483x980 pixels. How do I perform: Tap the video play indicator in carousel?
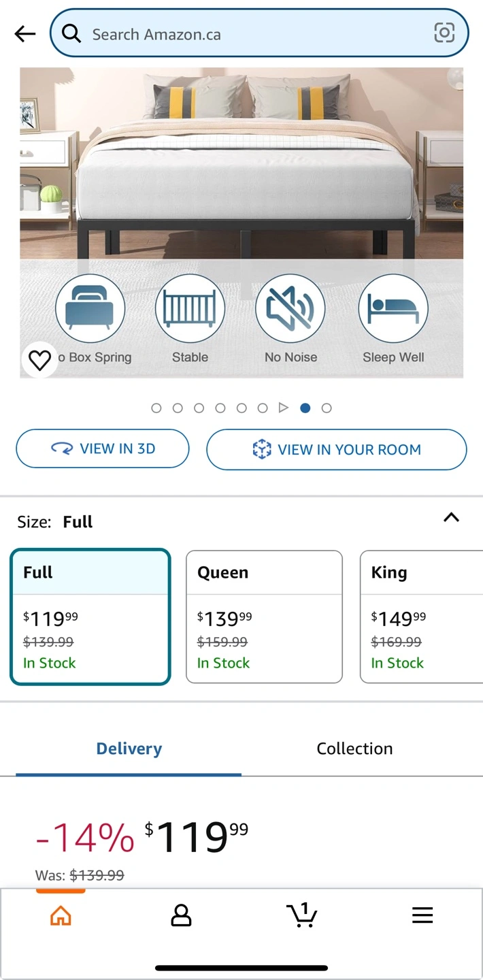click(x=284, y=408)
